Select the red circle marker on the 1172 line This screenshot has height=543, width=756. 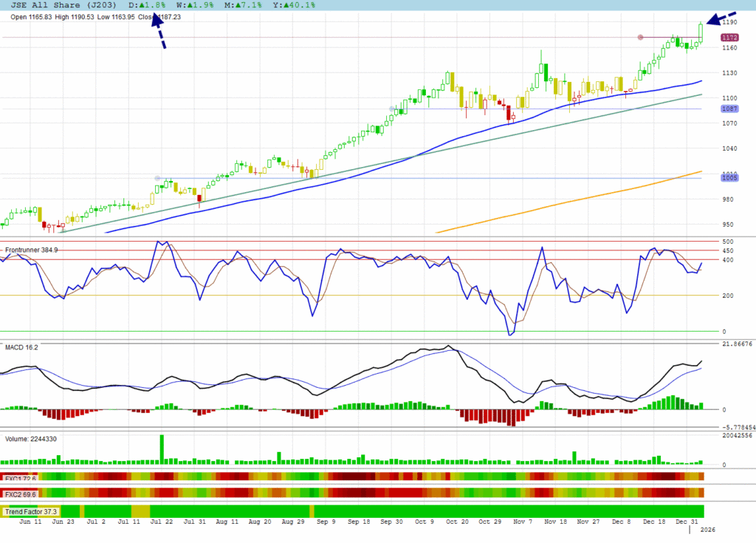[640, 38]
